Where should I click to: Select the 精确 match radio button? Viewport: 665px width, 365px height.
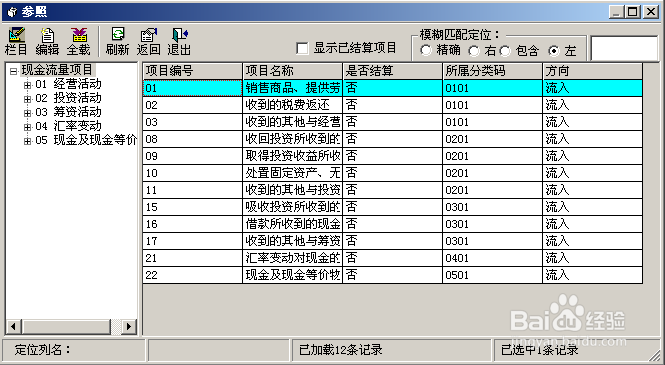point(426,50)
